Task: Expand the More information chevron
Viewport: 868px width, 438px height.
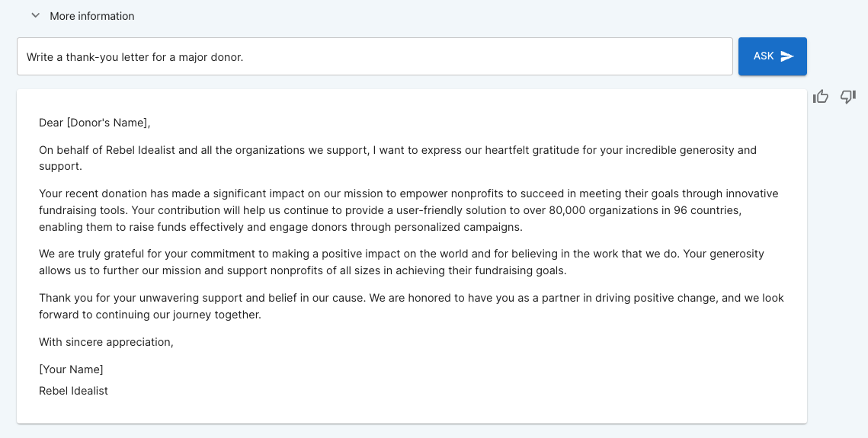Action: click(x=35, y=16)
